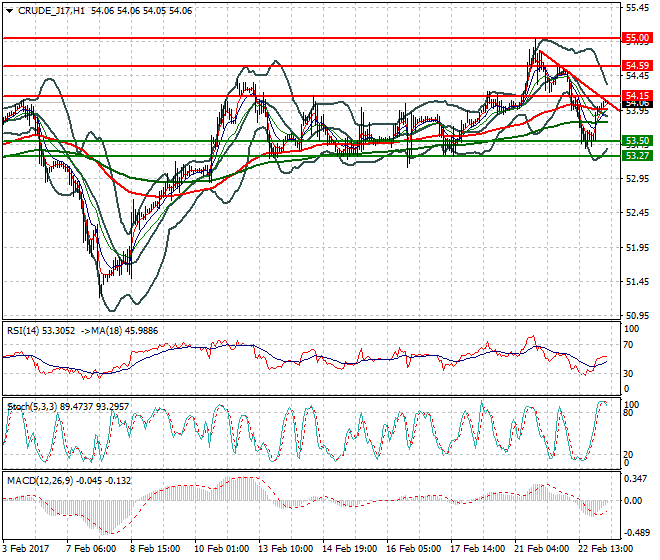Select the Stochastic scale value 80
The height and width of the screenshot is (560, 660).
628,413
